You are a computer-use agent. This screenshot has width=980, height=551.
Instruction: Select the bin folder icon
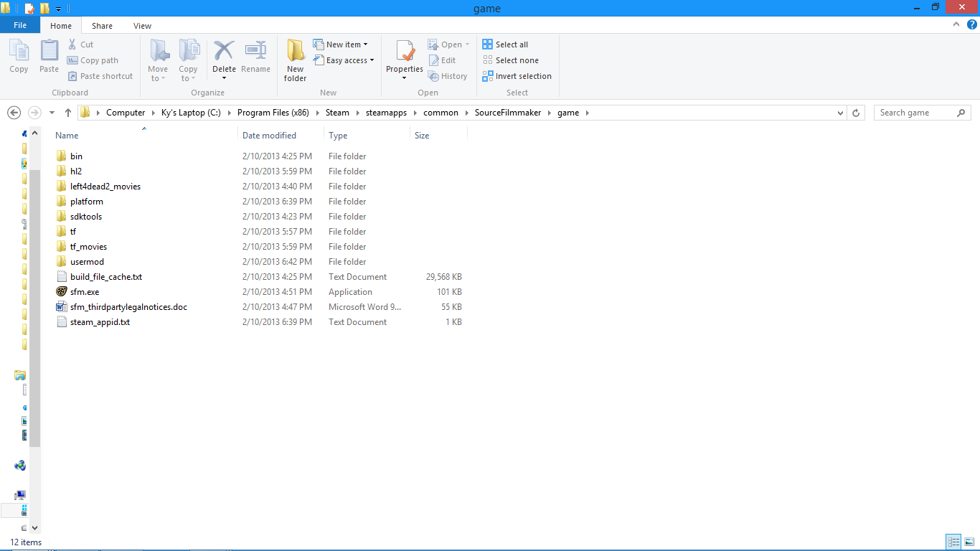point(61,156)
